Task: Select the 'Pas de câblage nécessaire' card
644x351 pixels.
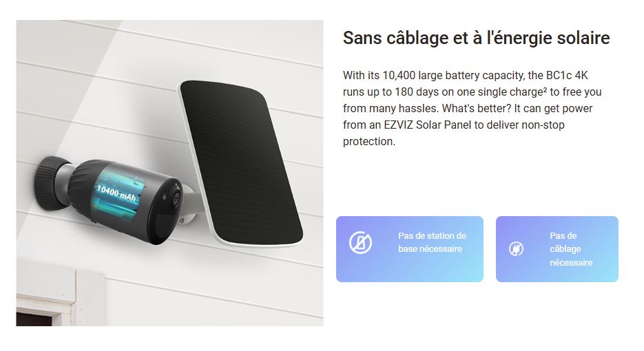Action: (x=557, y=249)
